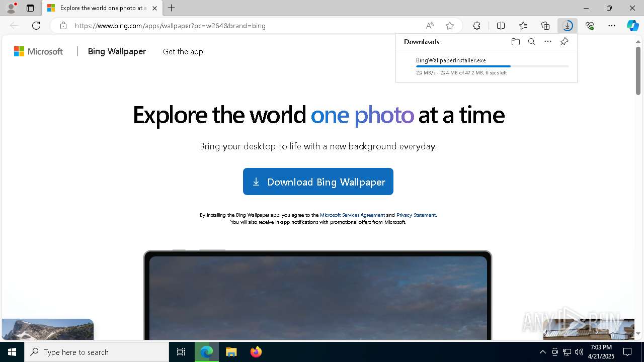Click the mountain thumbnail at bottom left
Image resolution: width=644 pixels, height=362 pixels.
(x=48, y=329)
